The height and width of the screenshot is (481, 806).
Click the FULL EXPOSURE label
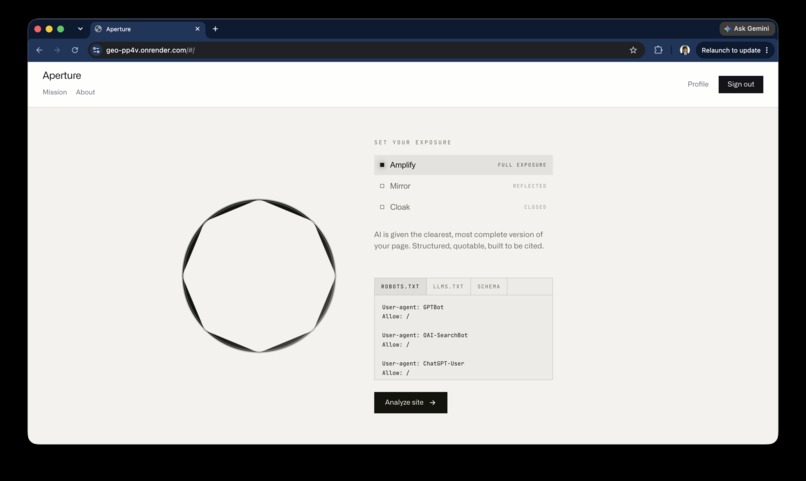pos(522,165)
